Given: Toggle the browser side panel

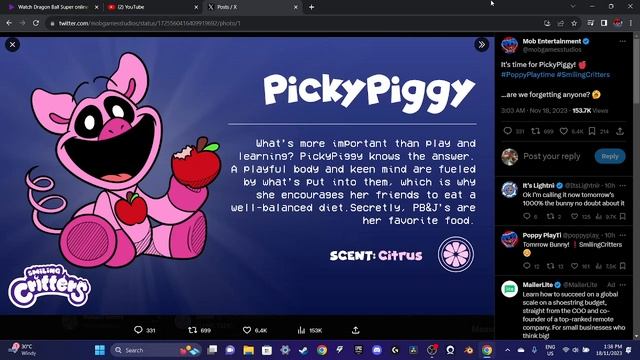Looking at the screenshot, I should click(x=604, y=23).
